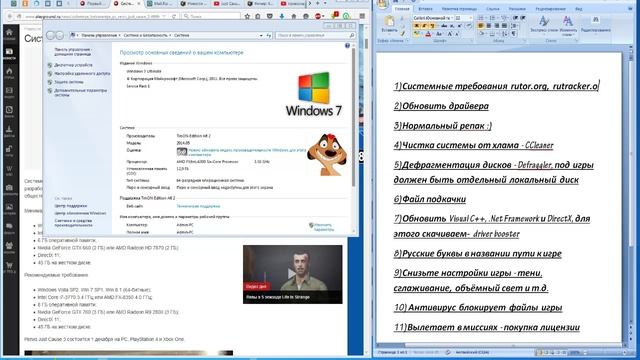The width and height of the screenshot is (640, 360).
Task: Click the Increase Indent icon in Word
Action: [523, 18]
